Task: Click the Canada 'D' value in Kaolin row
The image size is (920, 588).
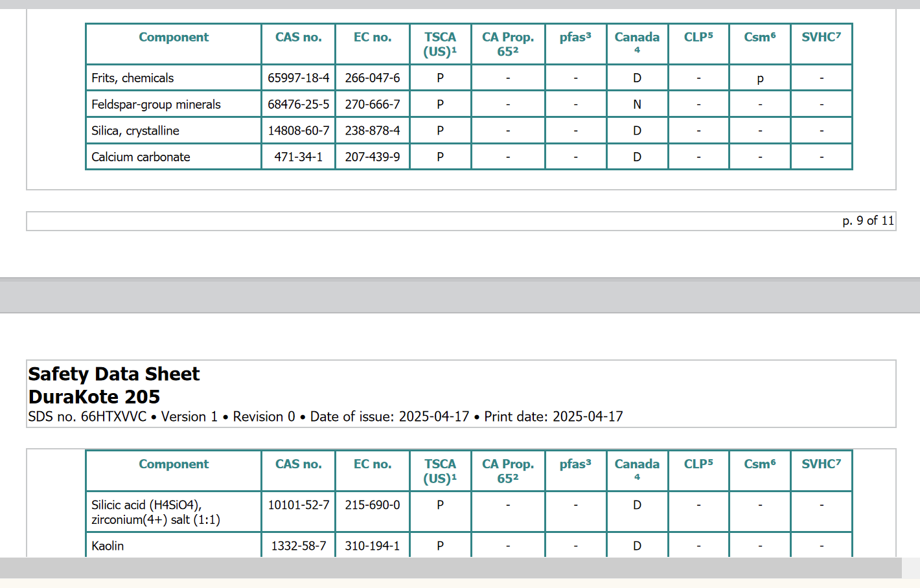Action: pyautogui.click(x=637, y=545)
